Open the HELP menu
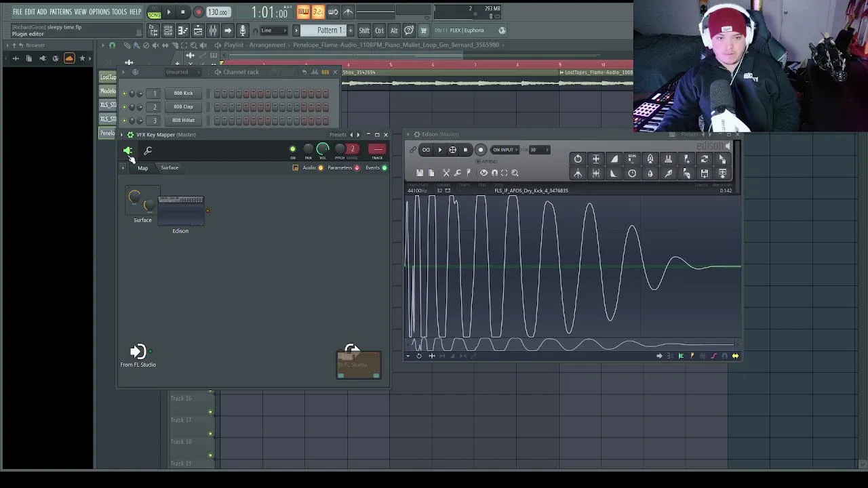This screenshot has height=488, width=868. (x=135, y=12)
